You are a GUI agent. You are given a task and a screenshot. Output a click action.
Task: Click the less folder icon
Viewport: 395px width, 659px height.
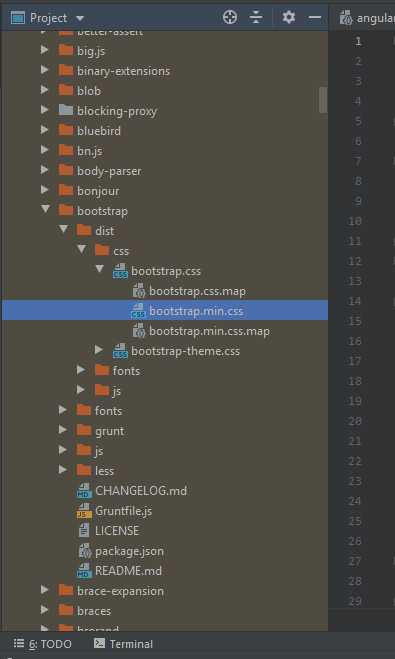coord(84,470)
